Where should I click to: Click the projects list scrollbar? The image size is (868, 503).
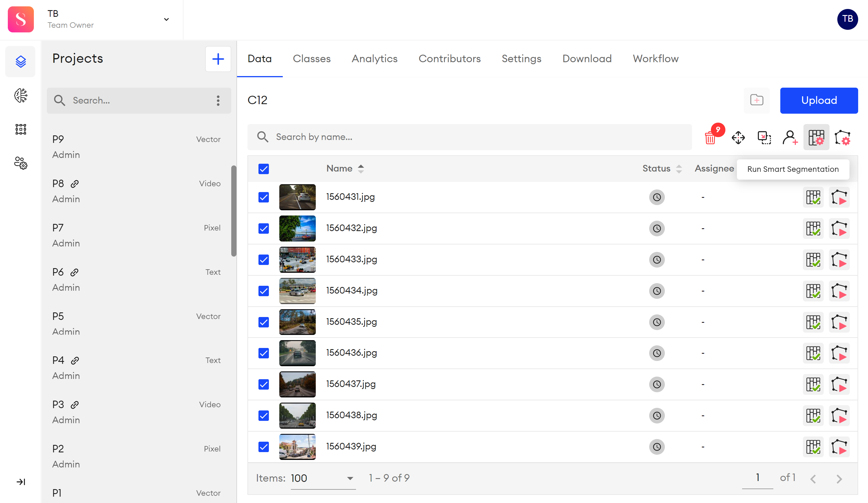[234, 211]
